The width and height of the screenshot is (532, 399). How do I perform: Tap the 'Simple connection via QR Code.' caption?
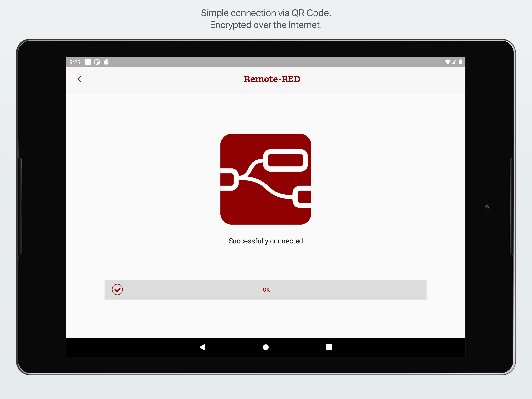(x=266, y=13)
